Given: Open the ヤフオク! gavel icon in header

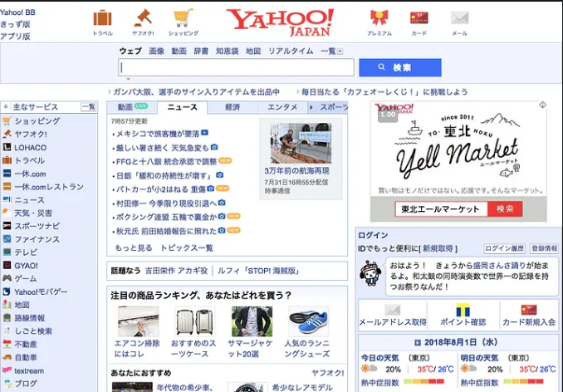Looking at the screenshot, I should tap(143, 18).
